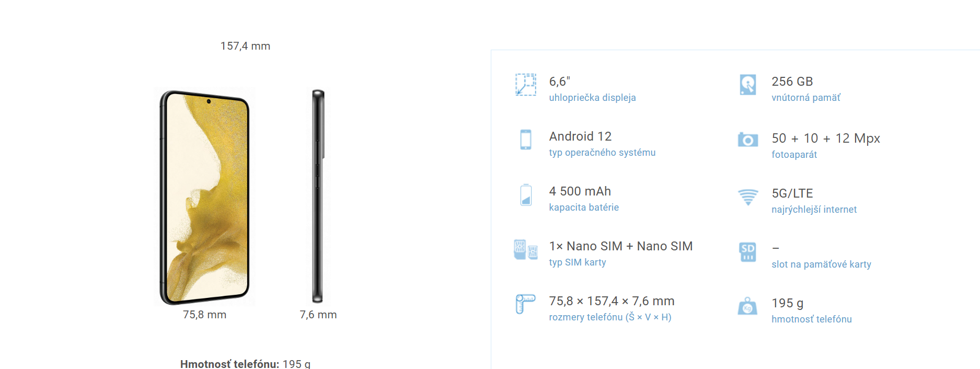Screen dimensions: 980x369
Task: Click the "50 + 10 + 12 Mpx" camera value
Action: 826,139
